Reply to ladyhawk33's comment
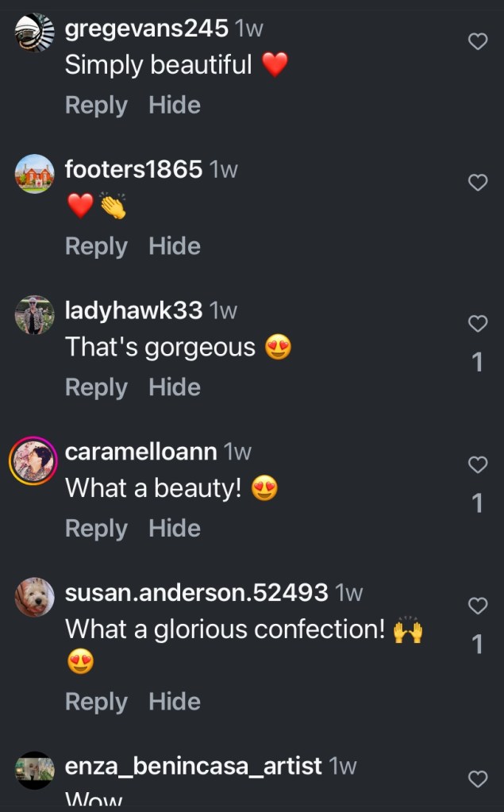Image resolution: width=504 pixels, height=812 pixels. click(x=96, y=387)
